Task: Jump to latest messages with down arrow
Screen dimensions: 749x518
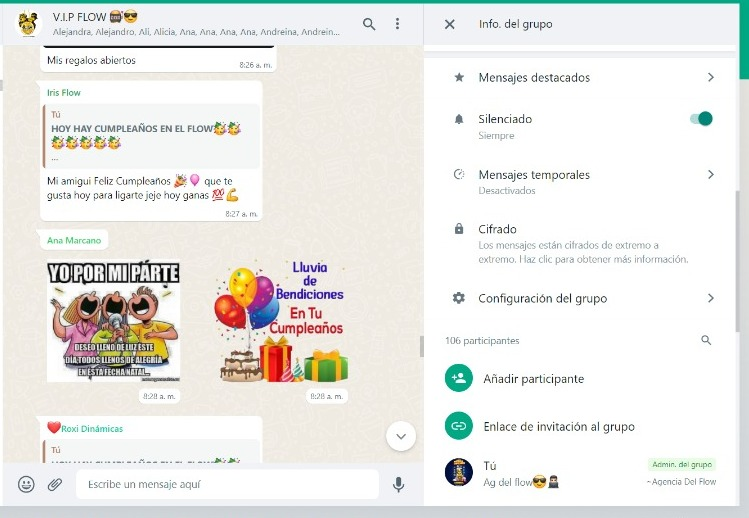Action: click(x=401, y=436)
